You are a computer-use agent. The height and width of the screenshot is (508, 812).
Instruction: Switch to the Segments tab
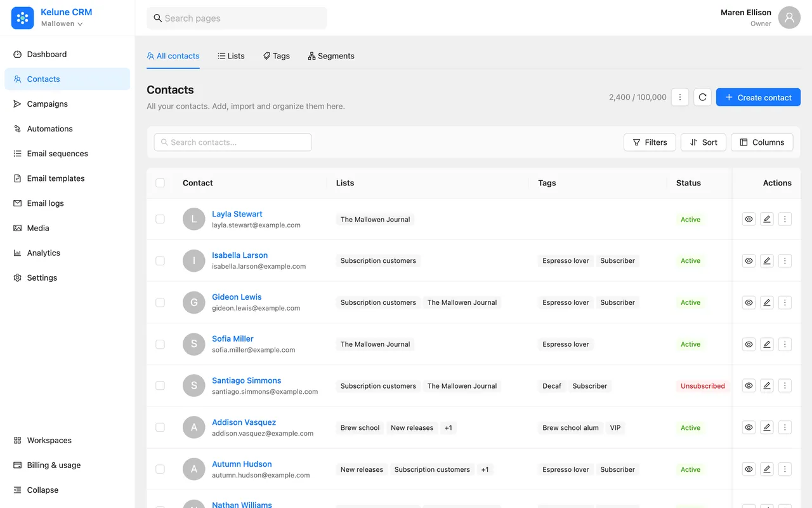pos(331,56)
